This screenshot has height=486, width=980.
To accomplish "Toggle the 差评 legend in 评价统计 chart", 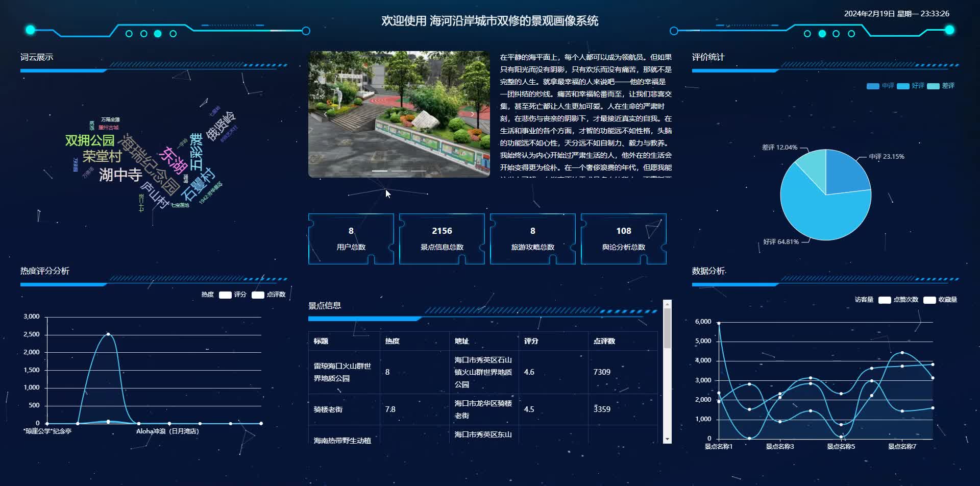I will point(940,86).
